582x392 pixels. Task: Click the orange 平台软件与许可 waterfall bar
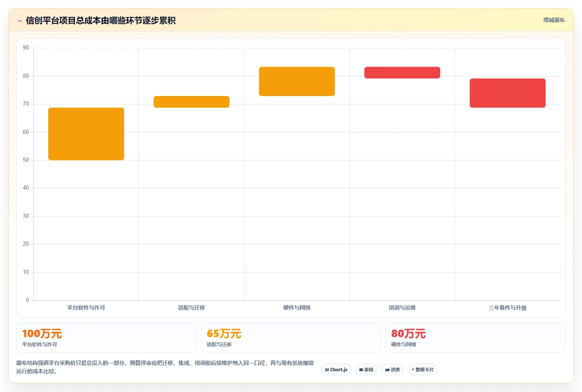tap(86, 134)
